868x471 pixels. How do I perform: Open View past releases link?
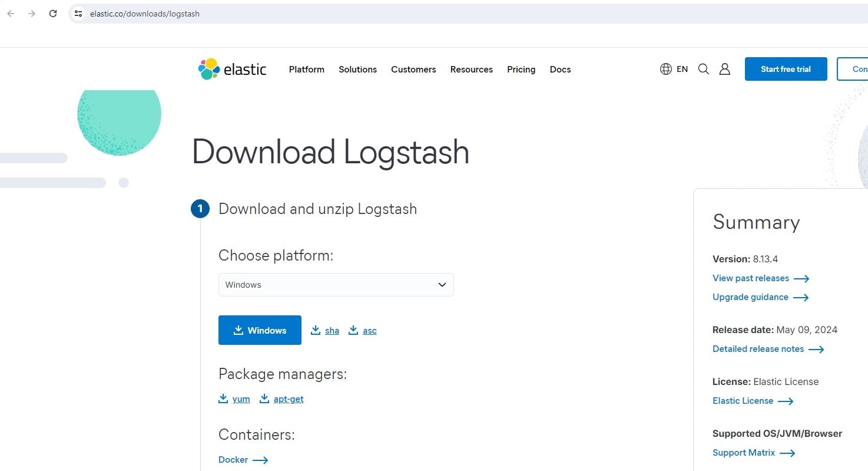tap(751, 278)
